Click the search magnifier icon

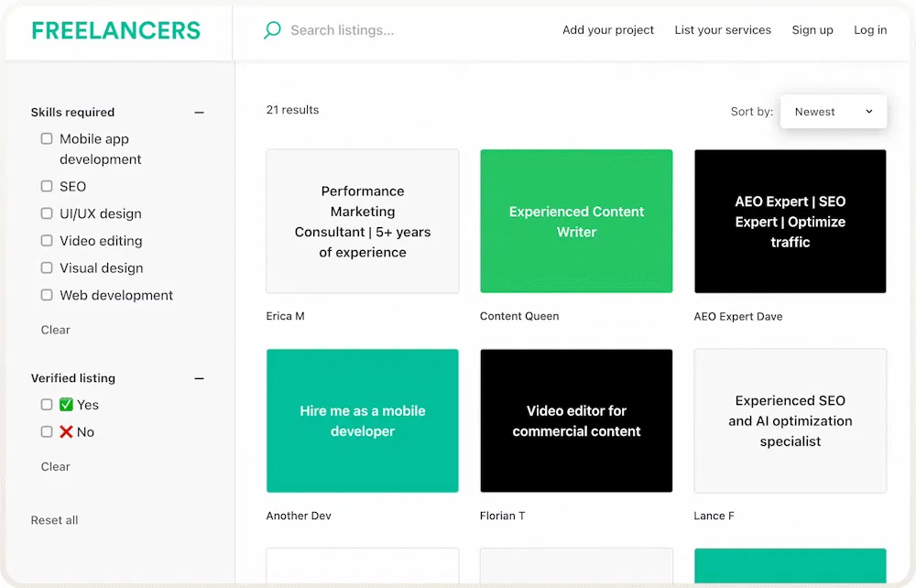coord(272,30)
